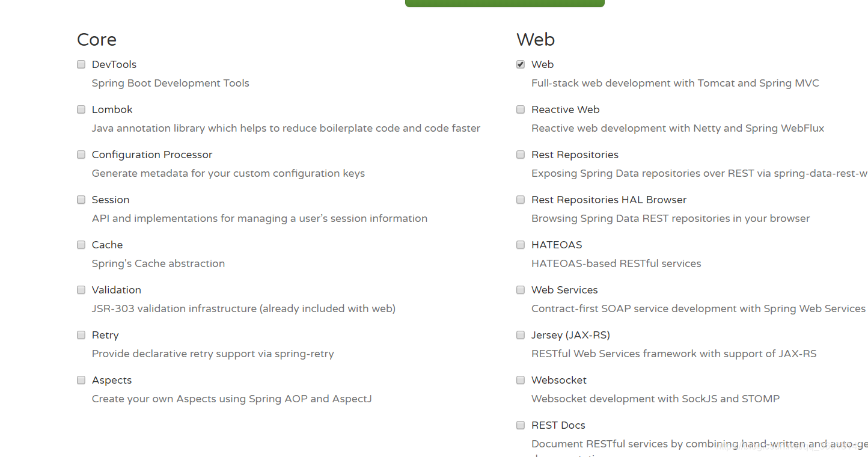Click 'Reactive web development with Netty' description

point(678,128)
